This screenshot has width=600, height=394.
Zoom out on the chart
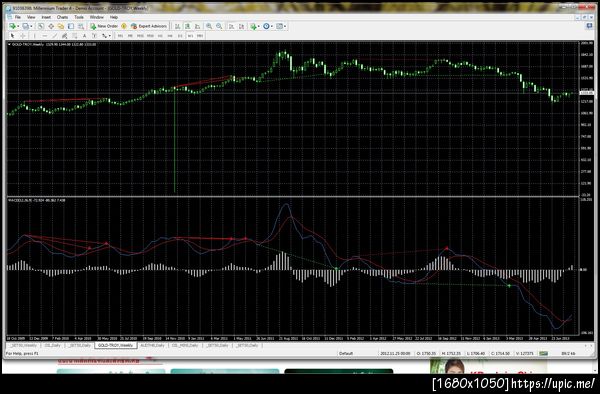coord(219,26)
